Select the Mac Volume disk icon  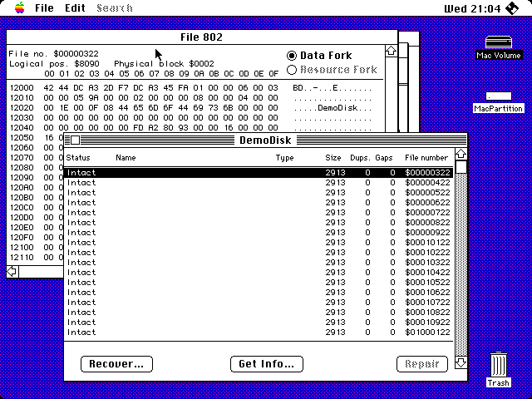tap(499, 43)
